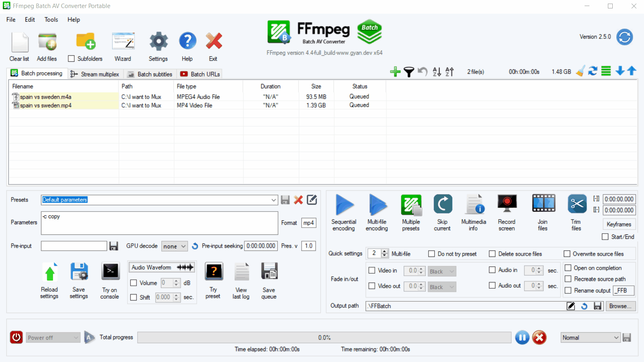
Task: Click Reload settings icon
Action: point(50,273)
